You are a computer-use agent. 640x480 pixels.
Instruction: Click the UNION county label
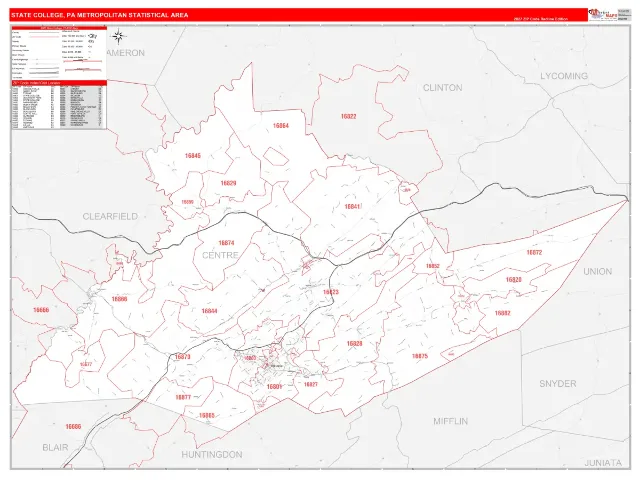click(598, 271)
